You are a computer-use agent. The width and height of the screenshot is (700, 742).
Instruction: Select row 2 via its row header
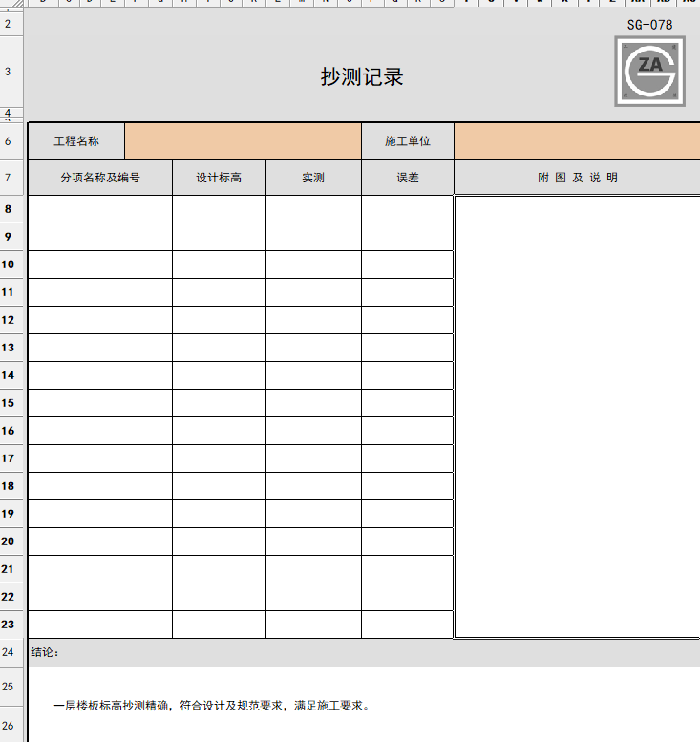11,24
